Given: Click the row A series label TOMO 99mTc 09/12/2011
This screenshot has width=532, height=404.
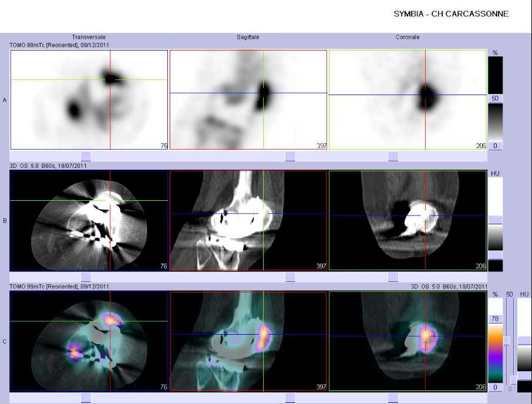Looking at the screenshot, I should (x=59, y=45).
